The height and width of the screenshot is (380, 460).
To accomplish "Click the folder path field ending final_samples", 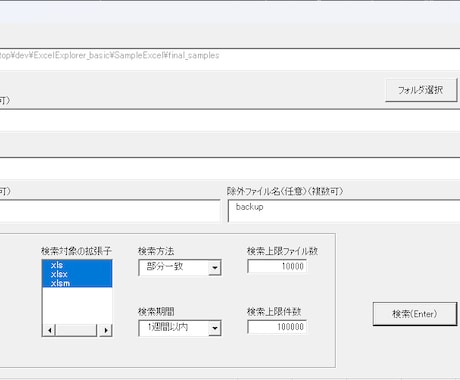I will coord(230,59).
